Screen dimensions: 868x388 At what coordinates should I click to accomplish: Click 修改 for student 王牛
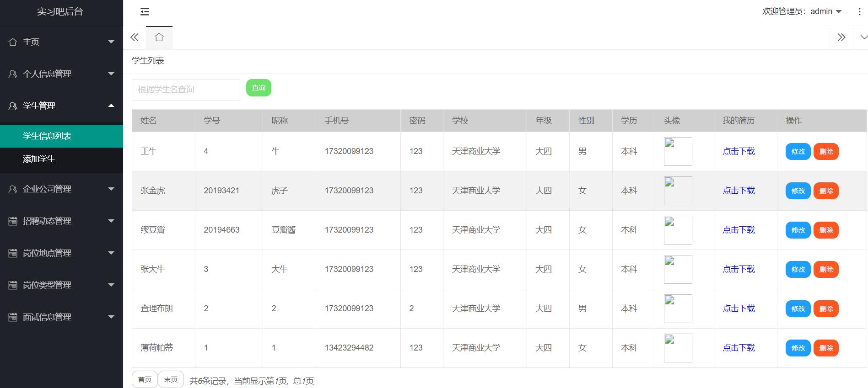[x=798, y=151]
